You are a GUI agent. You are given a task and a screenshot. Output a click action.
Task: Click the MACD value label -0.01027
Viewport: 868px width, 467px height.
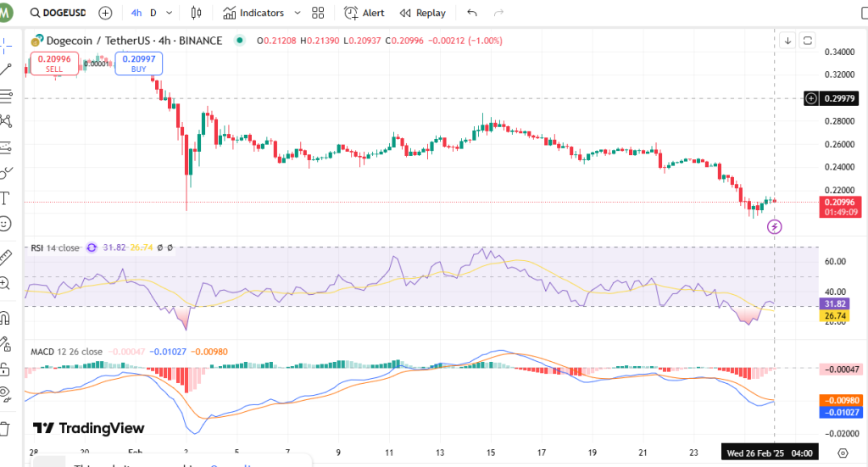click(840, 412)
